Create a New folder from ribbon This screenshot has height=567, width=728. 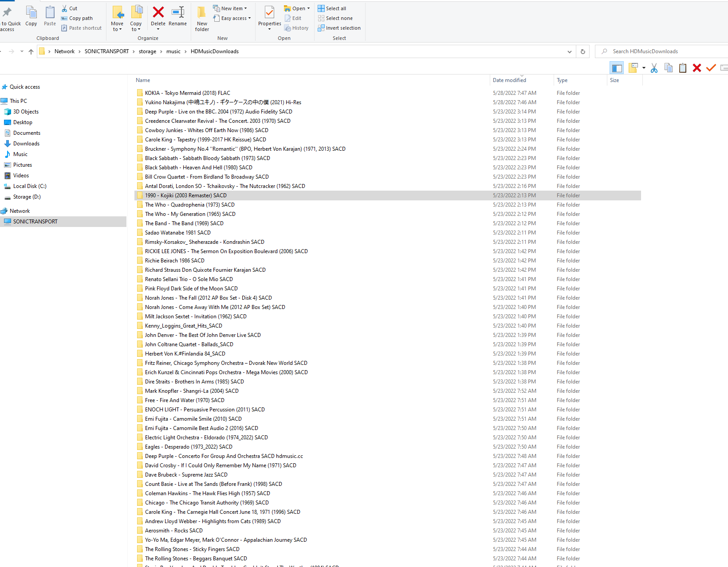click(202, 18)
